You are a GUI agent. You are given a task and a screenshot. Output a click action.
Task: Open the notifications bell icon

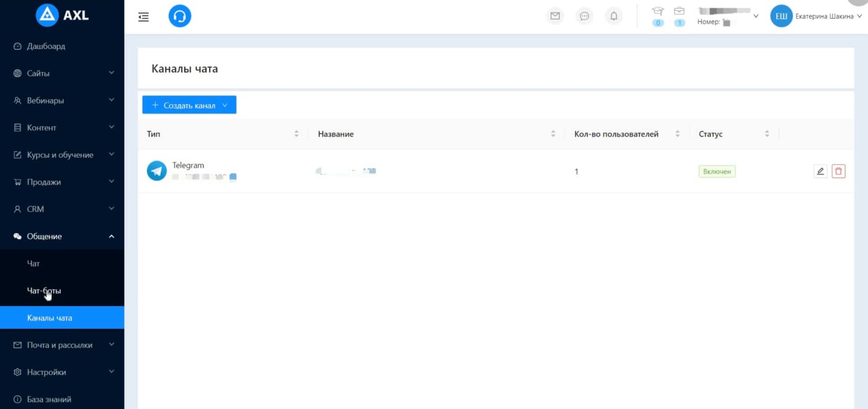click(614, 17)
